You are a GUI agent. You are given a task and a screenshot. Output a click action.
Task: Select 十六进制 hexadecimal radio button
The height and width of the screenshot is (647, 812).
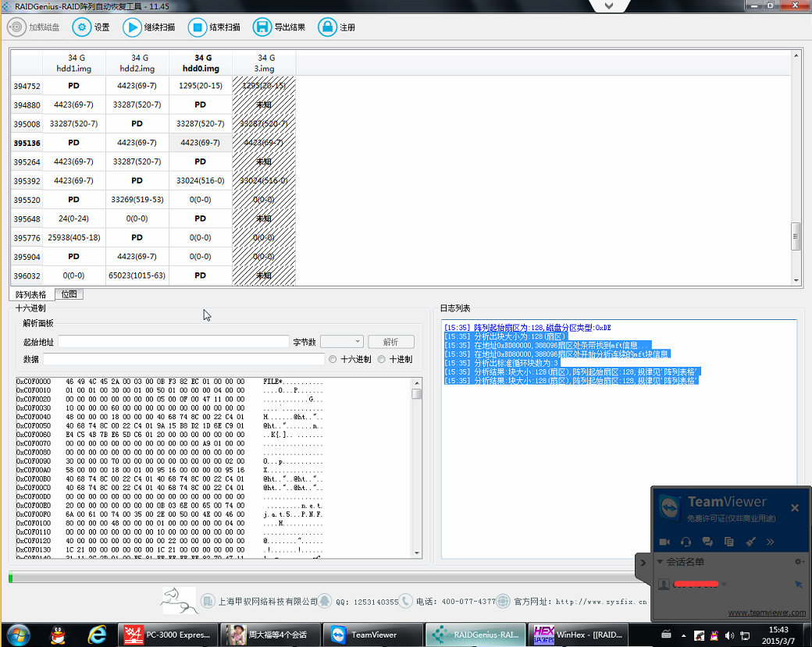click(x=333, y=359)
